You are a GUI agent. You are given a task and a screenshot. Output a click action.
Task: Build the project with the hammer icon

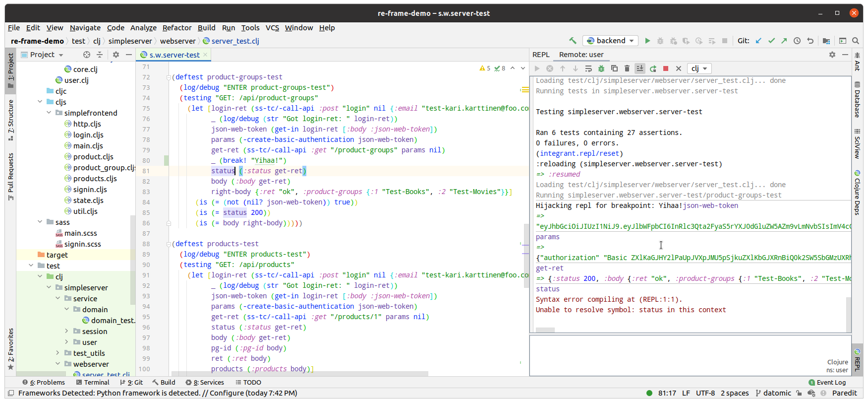573,41
